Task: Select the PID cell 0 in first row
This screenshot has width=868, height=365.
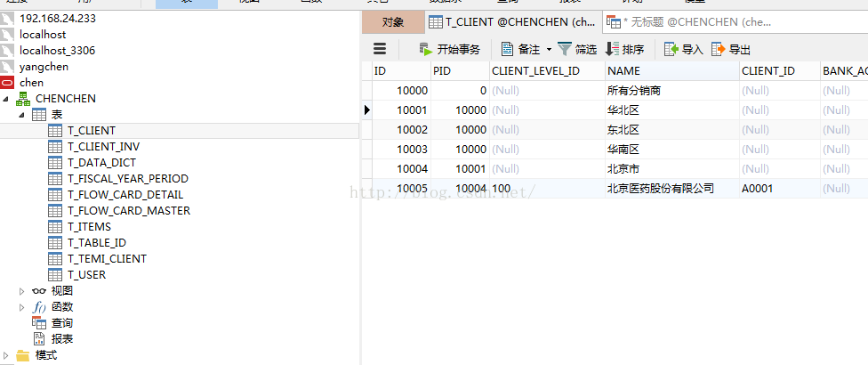Action: (460, 91)
